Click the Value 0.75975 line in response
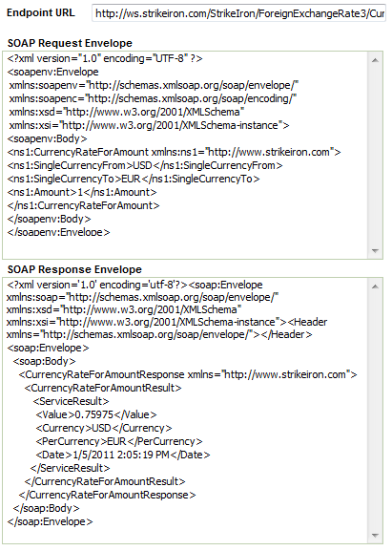Viewport: 392px width, 551px height. [96, 414]
